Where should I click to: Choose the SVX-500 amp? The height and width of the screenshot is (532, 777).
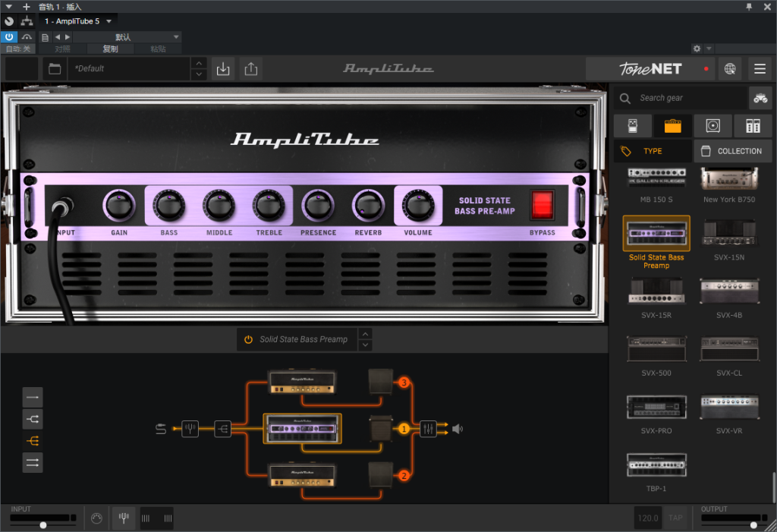point(656,355)
